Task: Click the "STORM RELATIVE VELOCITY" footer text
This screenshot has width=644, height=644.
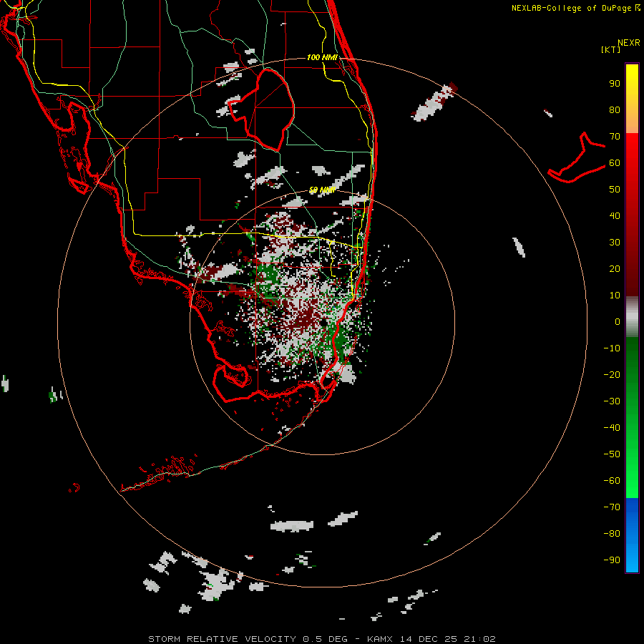Action: tap(222, 639)
